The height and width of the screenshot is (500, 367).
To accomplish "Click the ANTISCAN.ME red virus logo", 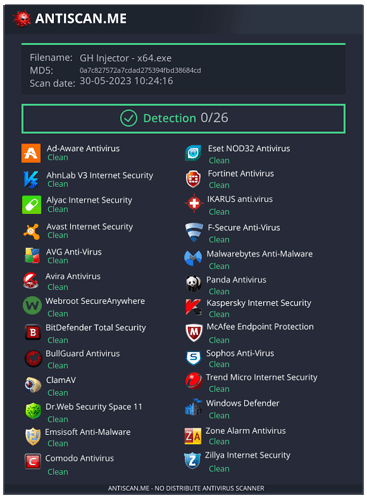I will pos(22,19).
